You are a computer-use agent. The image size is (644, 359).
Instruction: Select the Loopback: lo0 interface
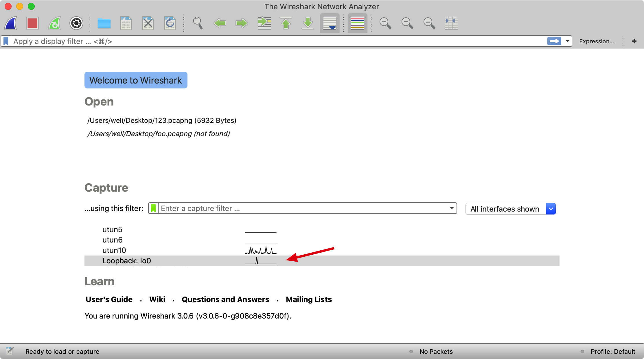click(127, 261)
